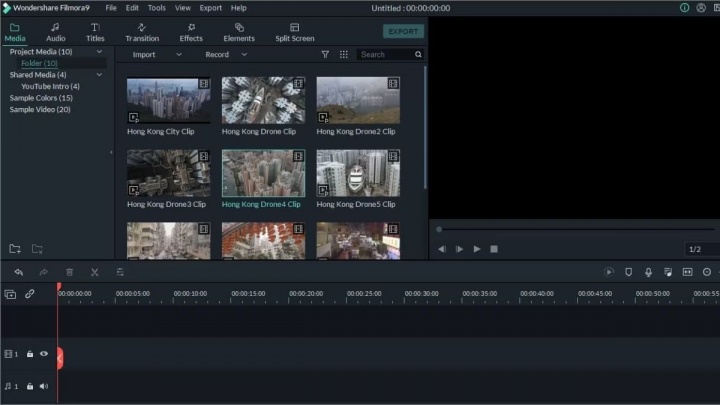
Task: Mute audio track 1 speaker
Action: point(44,387)
